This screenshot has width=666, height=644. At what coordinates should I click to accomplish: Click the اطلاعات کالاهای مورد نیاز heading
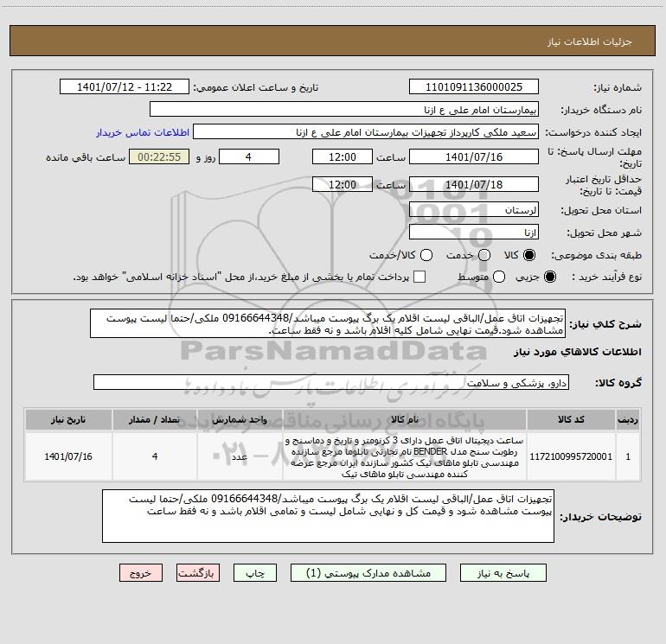point(577,352)
